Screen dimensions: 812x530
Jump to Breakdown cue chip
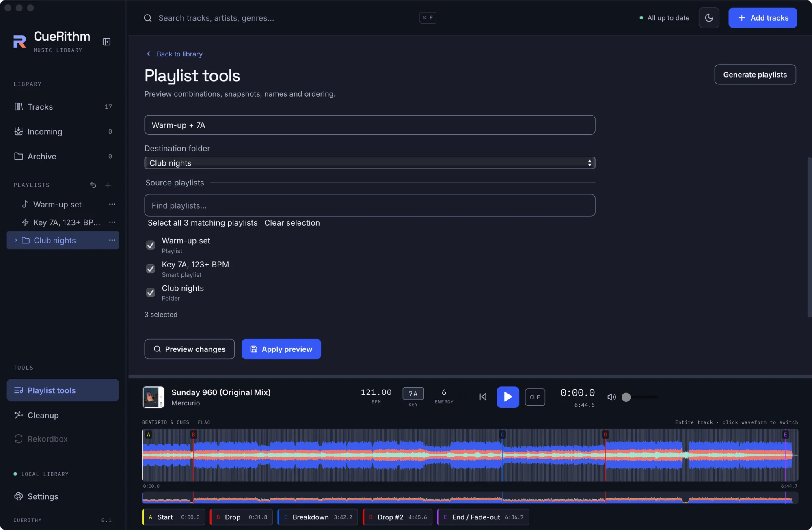click(317, 517)
